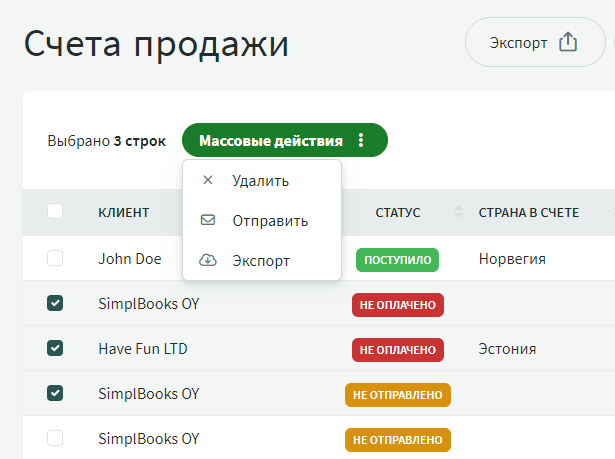The image size is (615, 459).
Task: Choose Экспорт from the bulk actions menu
Action: 262,260
